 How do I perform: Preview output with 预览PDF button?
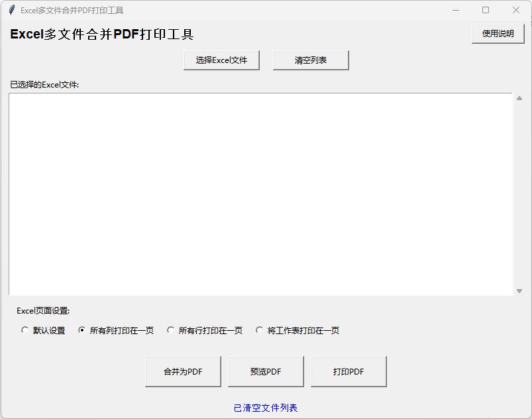tap(266, 371)
